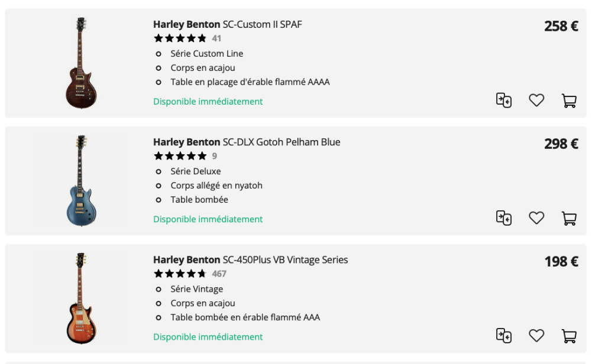Add SC-Custom II SPAF to compare list

tap(503, 100)
